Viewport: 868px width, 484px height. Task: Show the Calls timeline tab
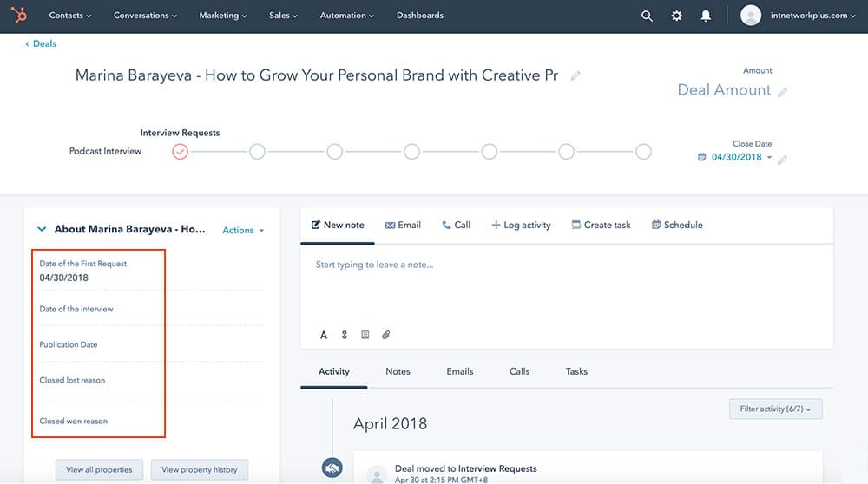[519, 372]
